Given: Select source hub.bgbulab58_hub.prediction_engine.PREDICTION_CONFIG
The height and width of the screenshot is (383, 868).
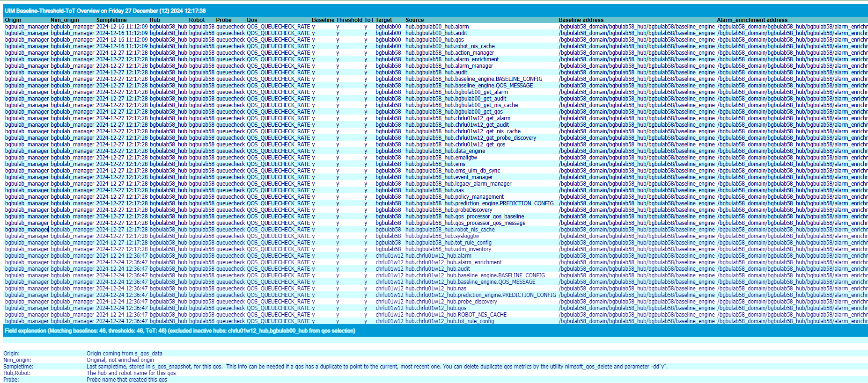Looking at the screenshot, I should [479, 203].
